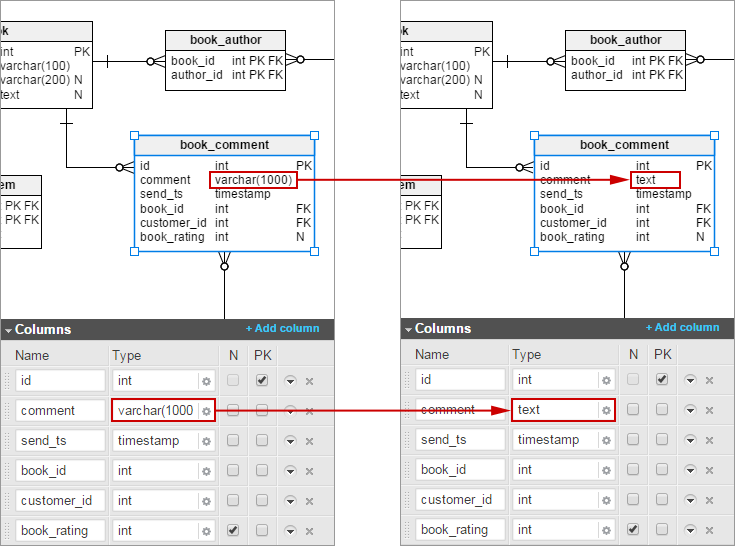Delete the comment column in right panel
The image size is (735, 546).
click(x=709, y=410)
